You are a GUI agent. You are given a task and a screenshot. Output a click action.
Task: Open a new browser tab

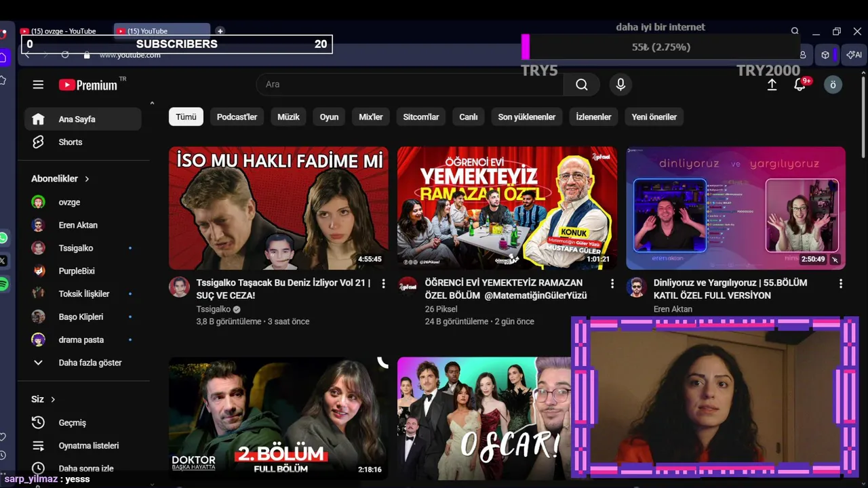click(220, 31)
